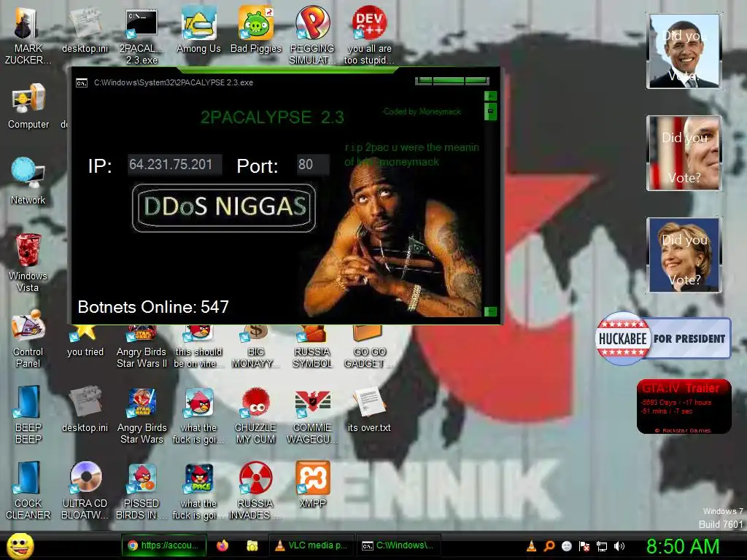
Task: Click the network tray icon
Action: pyautogui.click(x=602, y=546)
